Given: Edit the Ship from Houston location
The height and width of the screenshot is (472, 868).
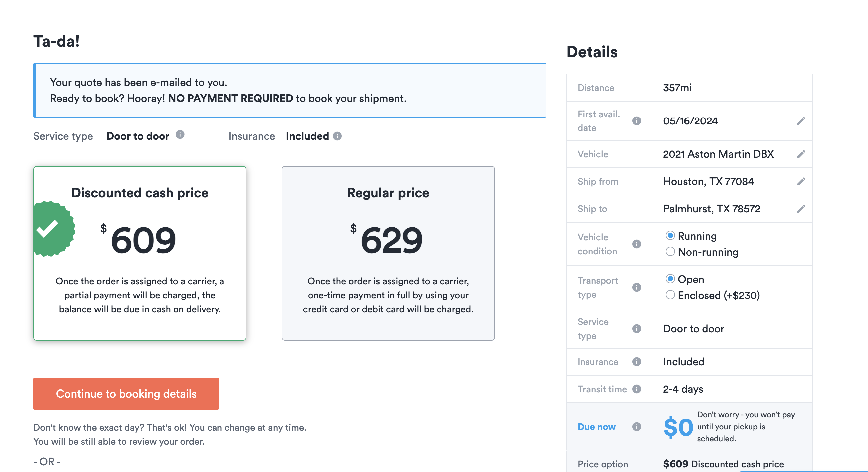Looking at the screenshot, I should coord(801,181).
